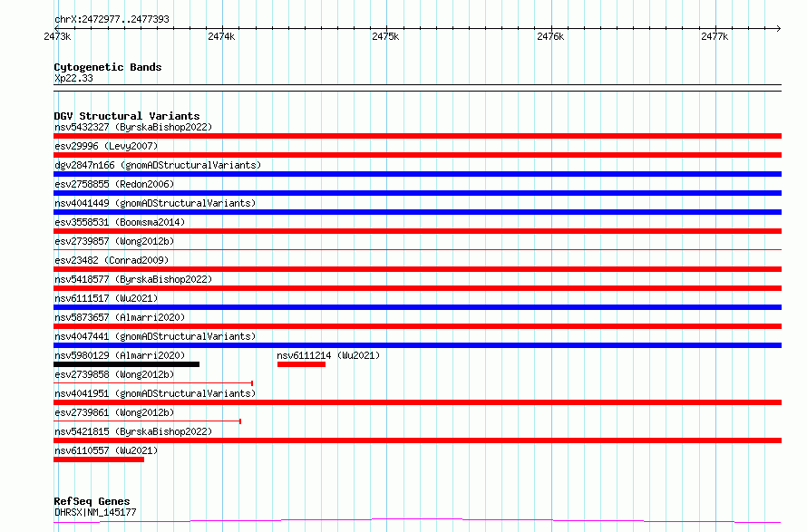Click the DHRSX|NM_145177 gene label
This screenshot has height=532, width=807.
click(95, 512)
